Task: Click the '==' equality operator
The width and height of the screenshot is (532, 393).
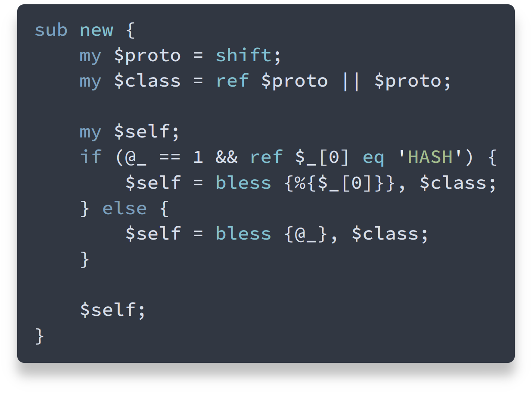Action: click(170, 157)
